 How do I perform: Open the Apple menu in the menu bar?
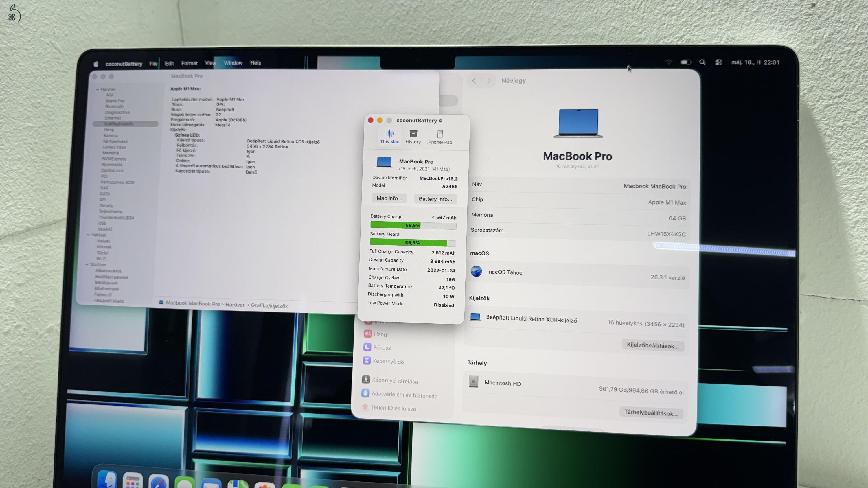click(96, 64)
